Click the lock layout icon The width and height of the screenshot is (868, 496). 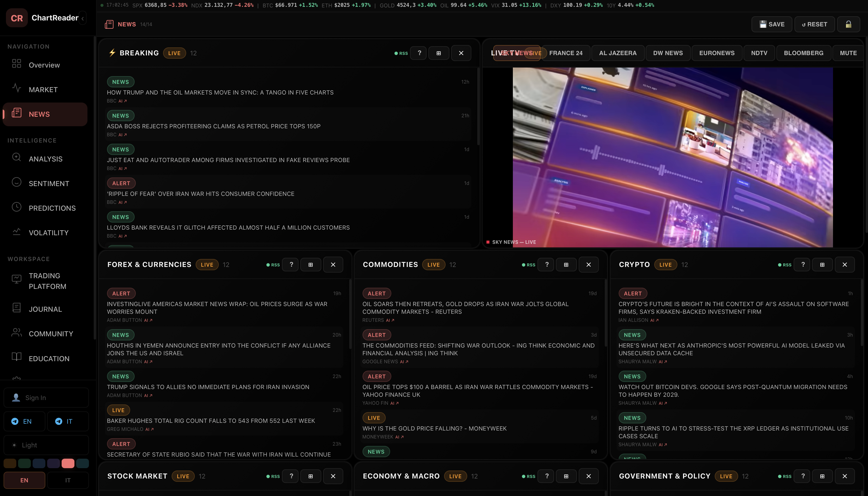click(x=848, y=24)
